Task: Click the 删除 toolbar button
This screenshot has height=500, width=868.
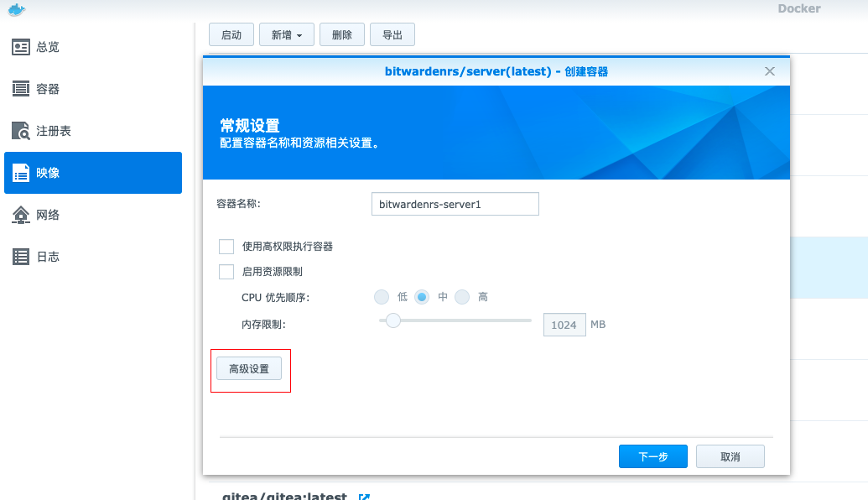Action: tap(342, 35)
